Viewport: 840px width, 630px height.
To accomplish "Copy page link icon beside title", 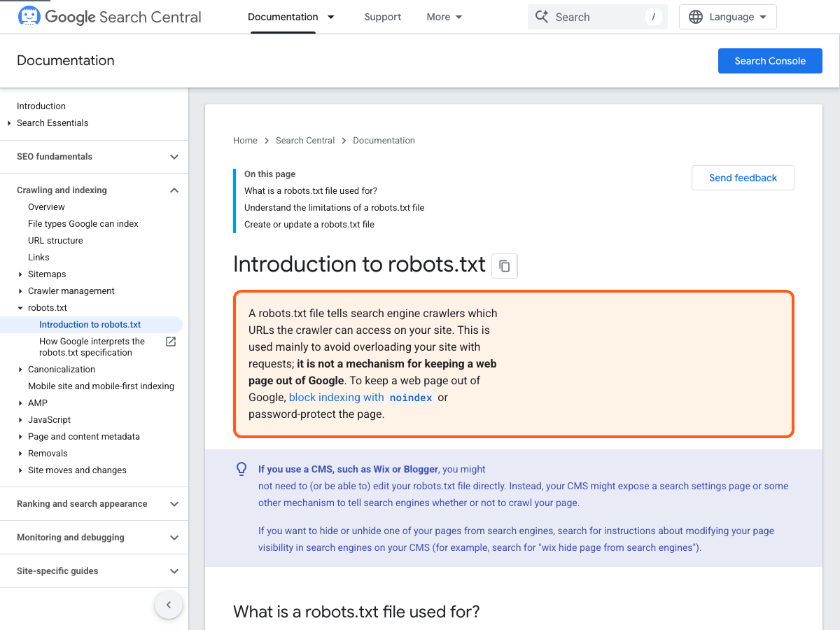I will pos(505,266).
